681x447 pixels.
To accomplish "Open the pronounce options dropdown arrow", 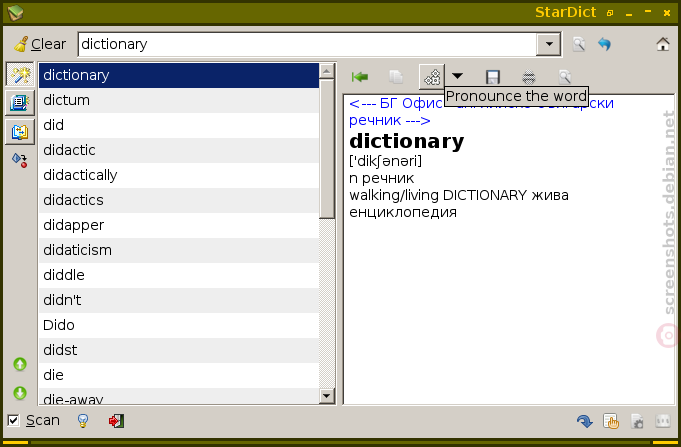I will click(x=457, y=76).
